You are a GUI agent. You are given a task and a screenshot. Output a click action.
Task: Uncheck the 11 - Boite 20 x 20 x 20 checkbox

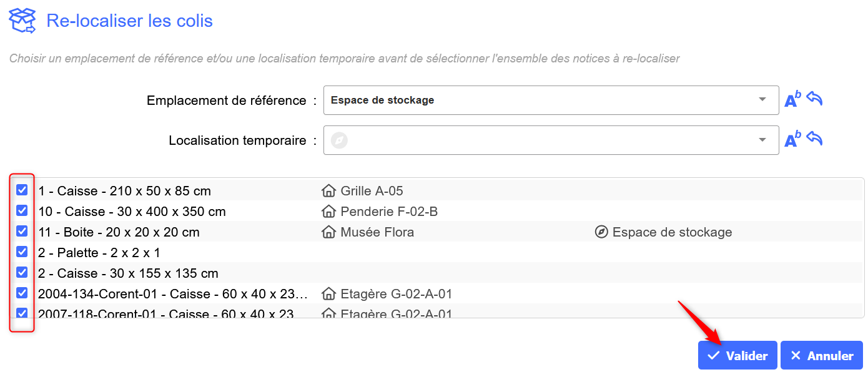pyautogui.click(x=22, y=231)
